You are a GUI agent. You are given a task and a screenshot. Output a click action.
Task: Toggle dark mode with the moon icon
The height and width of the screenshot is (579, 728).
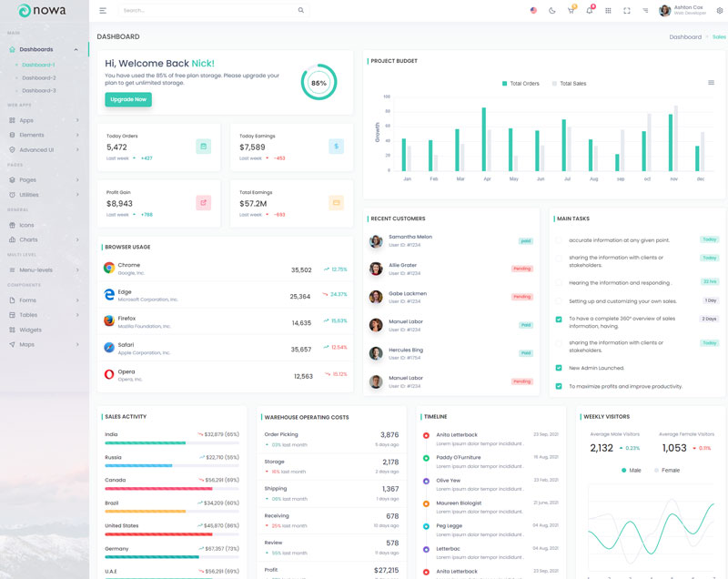551,11
